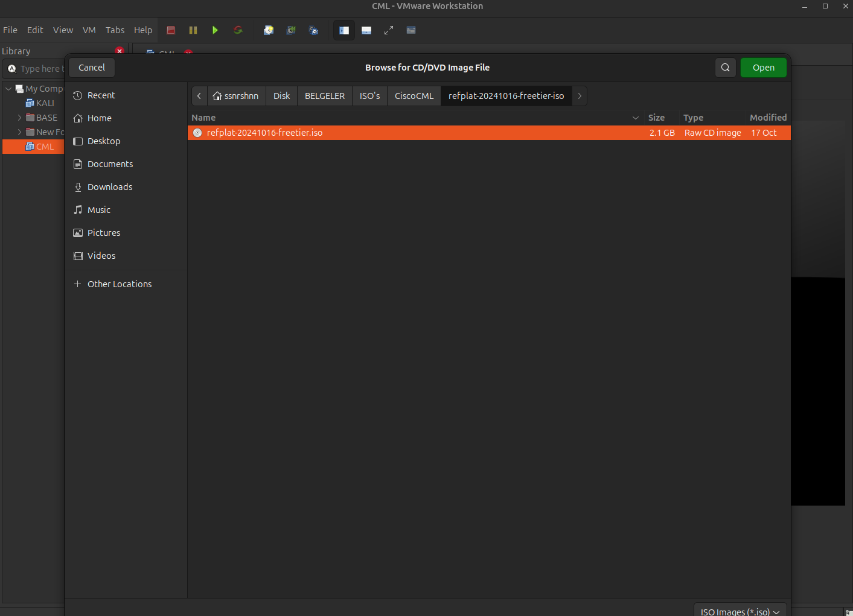Click the red Power Off VM icon
Image resolution: width=853 pixels, height=616 pixels.
tap(171, 30)
